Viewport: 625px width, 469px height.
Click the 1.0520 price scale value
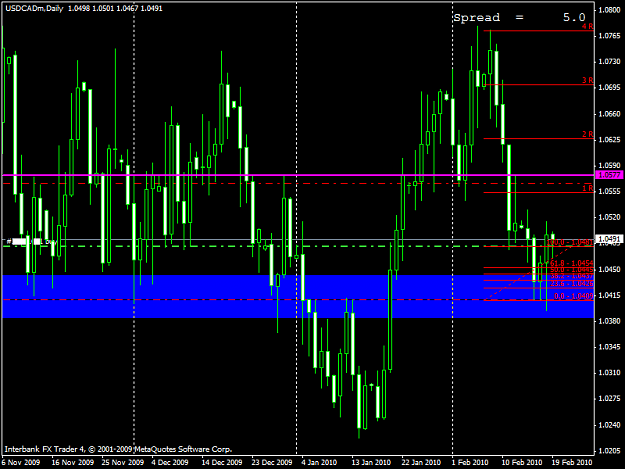click(610, 217)
